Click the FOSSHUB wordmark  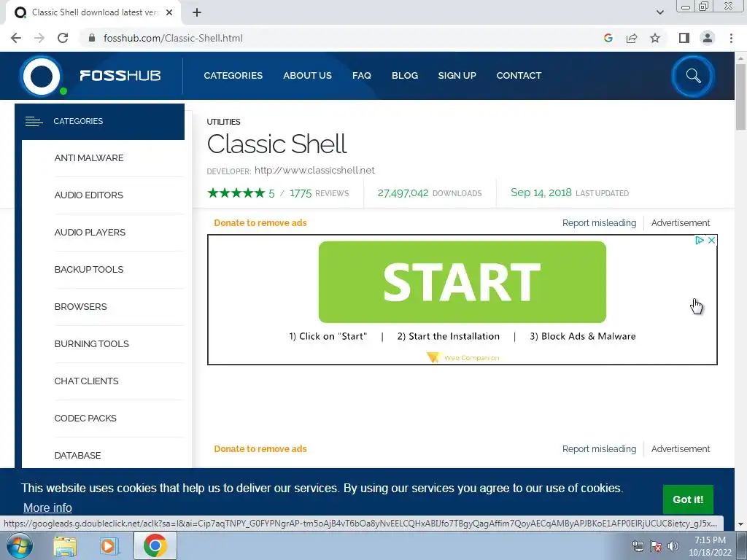pos(120,76)
